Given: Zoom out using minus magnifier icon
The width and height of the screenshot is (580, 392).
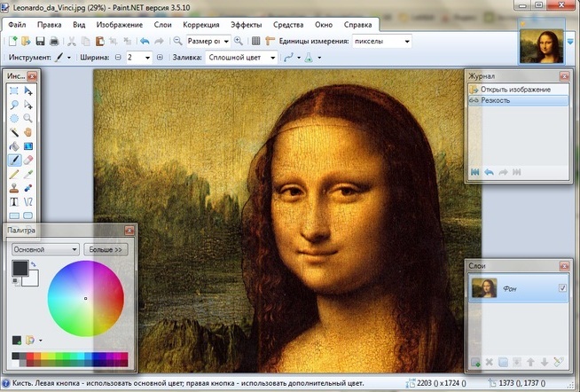Looking at the screenshot, I should 178,41.
